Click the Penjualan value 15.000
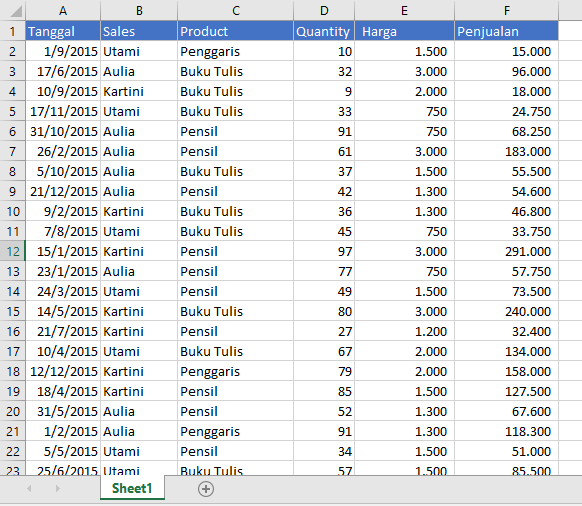The image size is (582, 506). coord(507,51)
